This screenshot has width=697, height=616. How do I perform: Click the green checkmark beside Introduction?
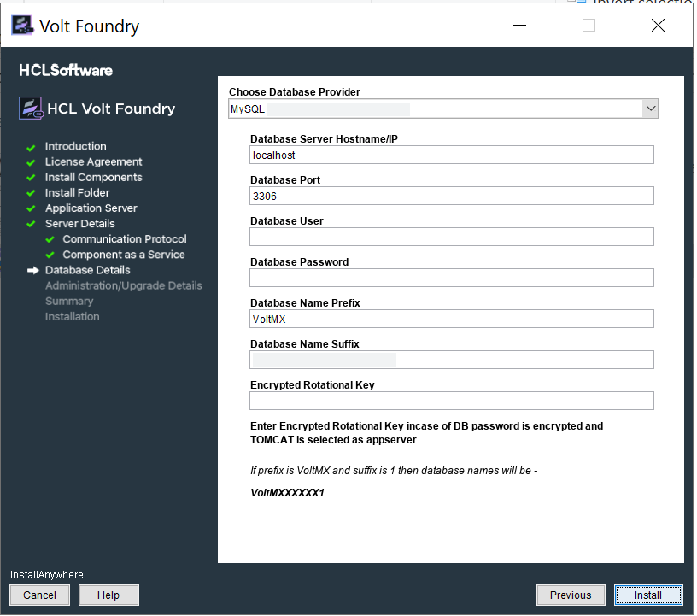tap(32, 147)
